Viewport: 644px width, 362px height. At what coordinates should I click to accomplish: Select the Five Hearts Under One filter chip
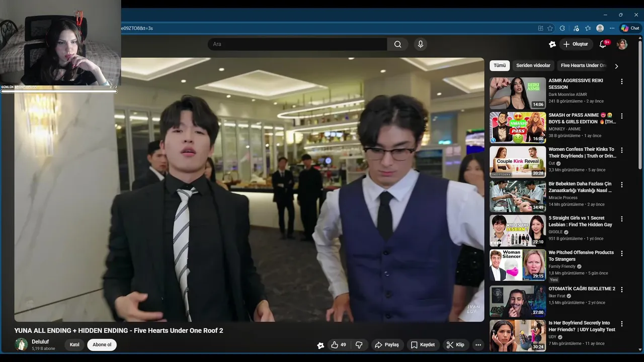coord(583,65)
